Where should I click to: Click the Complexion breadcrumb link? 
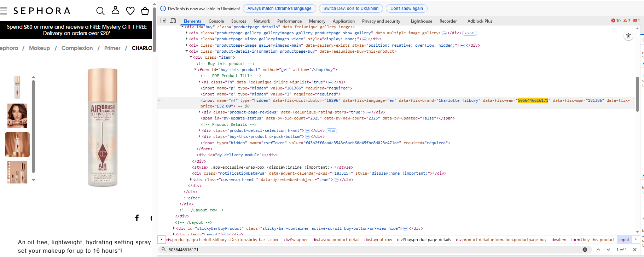77,48
